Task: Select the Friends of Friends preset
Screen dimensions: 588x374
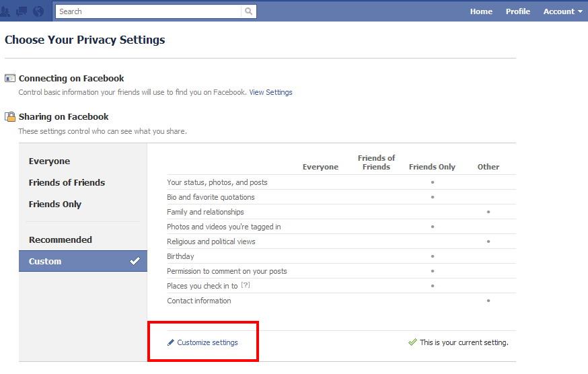Action: pyautogui.click(x=67, y=183)
